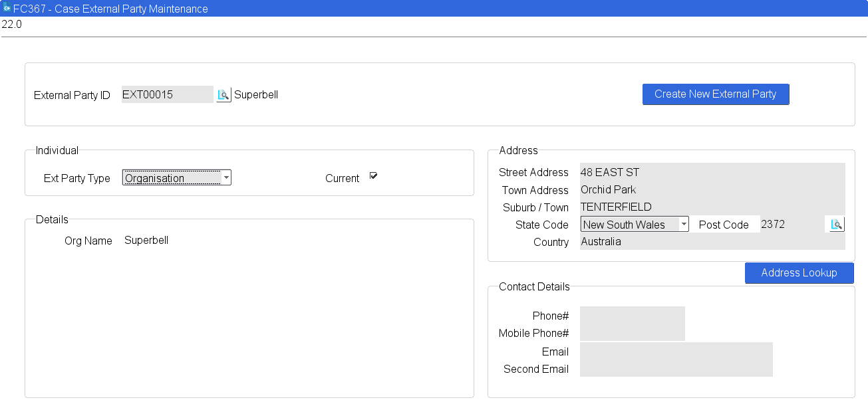
Task: Open the Post Code search icon
Action: click(x=836, y=225)
